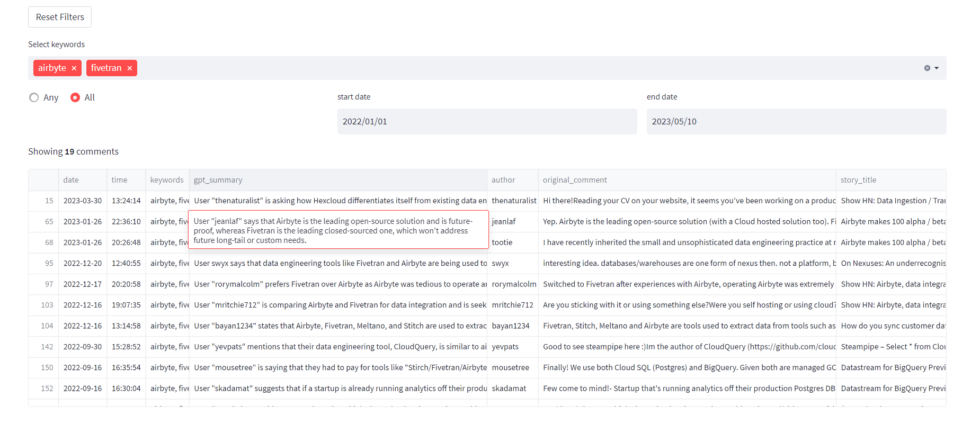980x424 pixels.
Task: Click date cell 2023-03-30
Action: pos(83,201)
